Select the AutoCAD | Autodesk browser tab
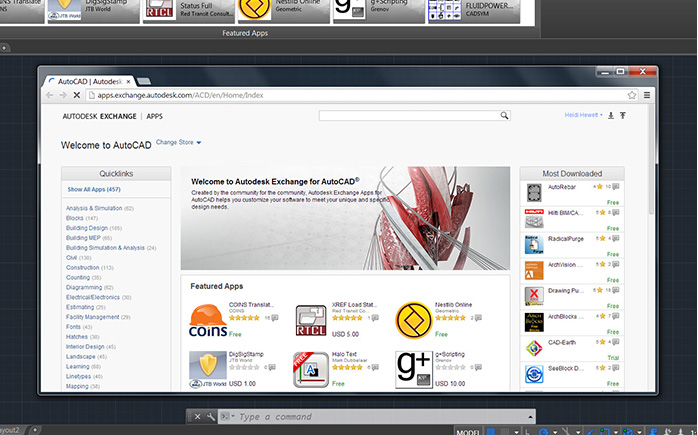The width and height of the screenshot is (698, 435). coord(89,81)
